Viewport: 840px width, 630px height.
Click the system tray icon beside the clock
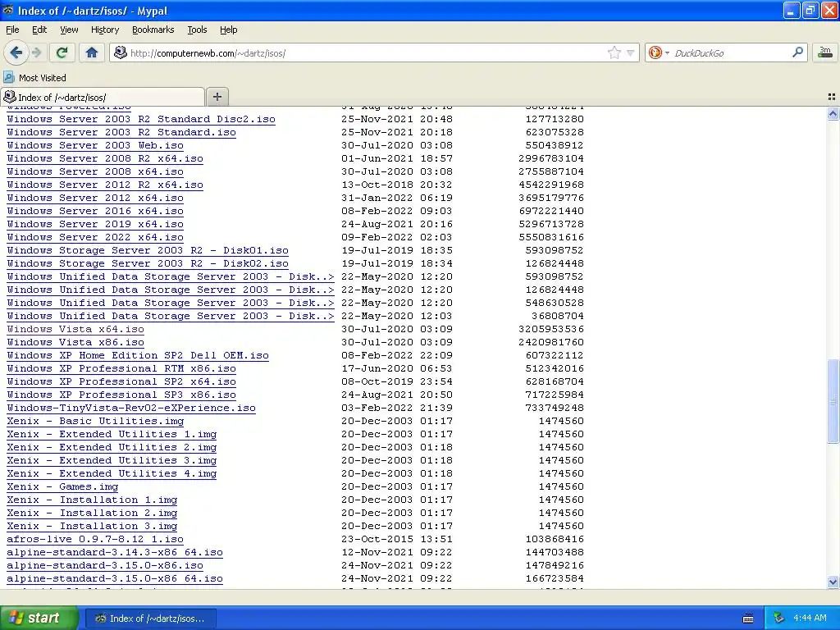tap(778, 619)
